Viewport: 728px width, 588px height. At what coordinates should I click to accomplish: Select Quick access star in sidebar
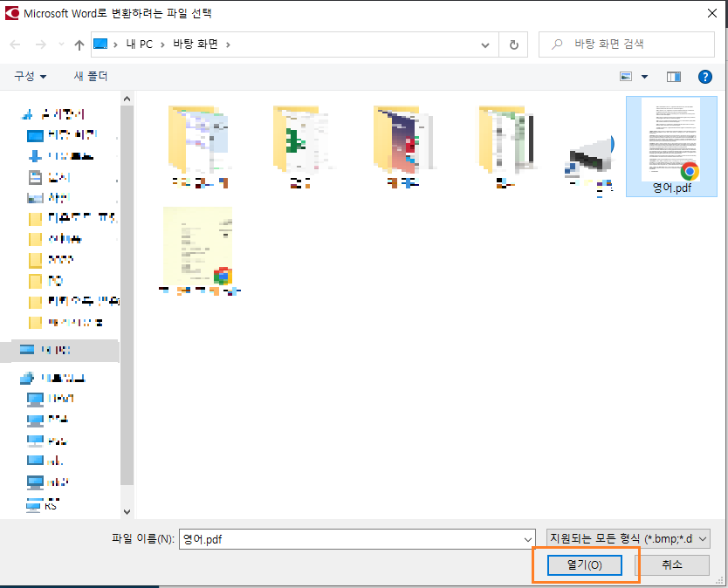[54, 114]
